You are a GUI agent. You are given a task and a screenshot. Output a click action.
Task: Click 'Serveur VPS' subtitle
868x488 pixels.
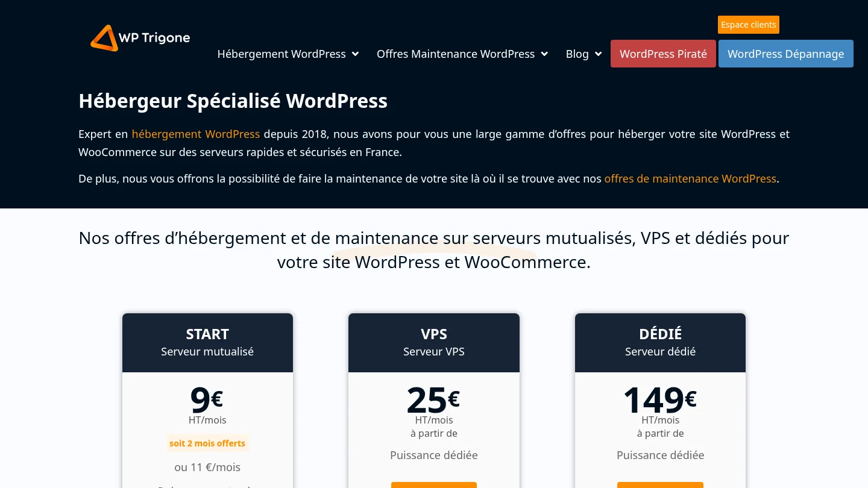click(x=434, y=351)
